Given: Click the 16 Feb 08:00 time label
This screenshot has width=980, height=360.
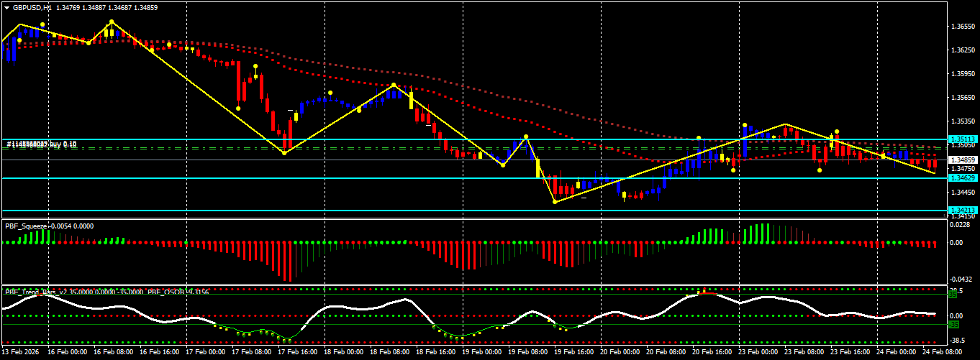Looking at the screenshot, I should coord(112,353).
